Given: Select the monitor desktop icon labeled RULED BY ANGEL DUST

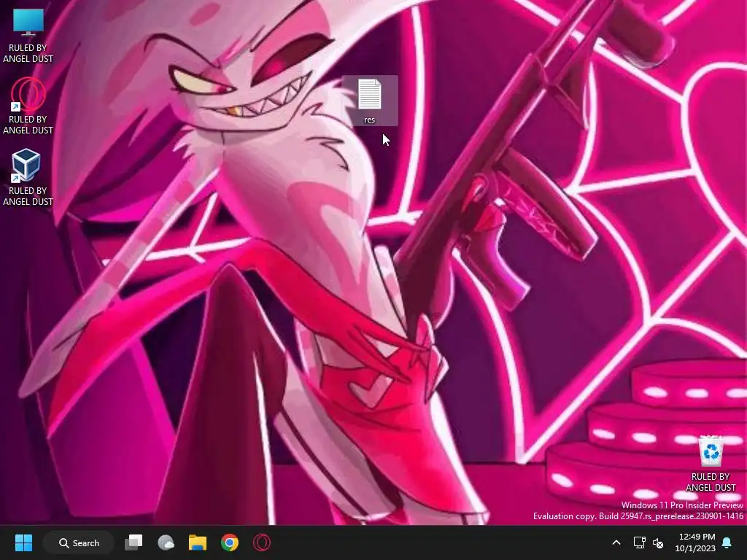Looking at the screenshot, I should (28, 35).
